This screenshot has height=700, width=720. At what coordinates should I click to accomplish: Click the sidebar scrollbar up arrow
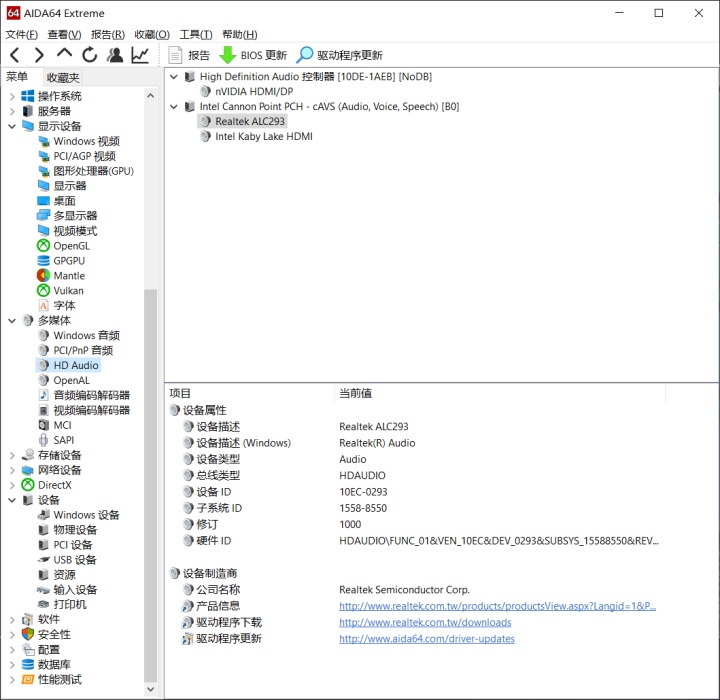coord(151,96)
